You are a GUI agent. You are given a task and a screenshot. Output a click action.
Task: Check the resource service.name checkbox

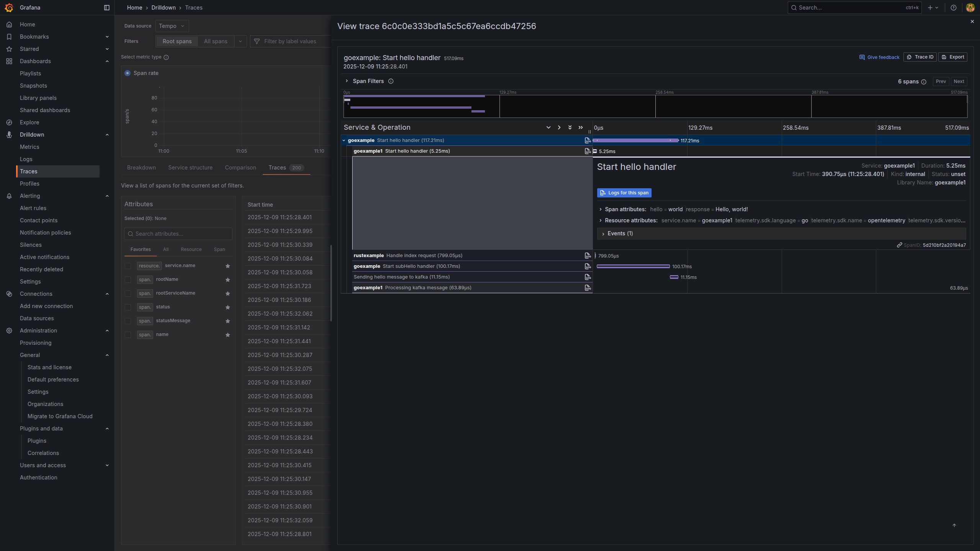(x=128, y=266)
